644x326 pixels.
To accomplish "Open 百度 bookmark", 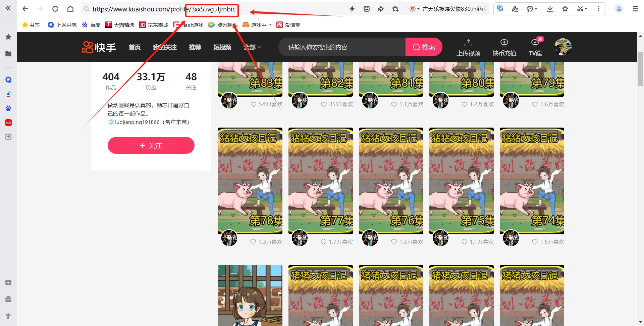I will tap(91, 25).
